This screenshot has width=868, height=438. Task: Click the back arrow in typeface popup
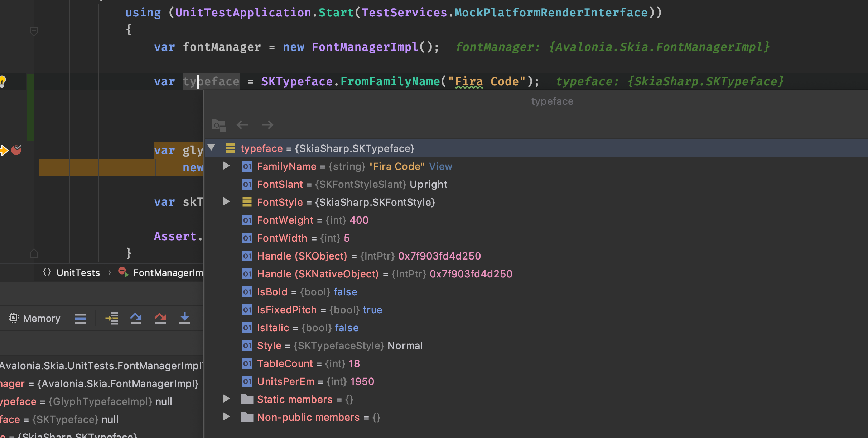click(242, 125)
